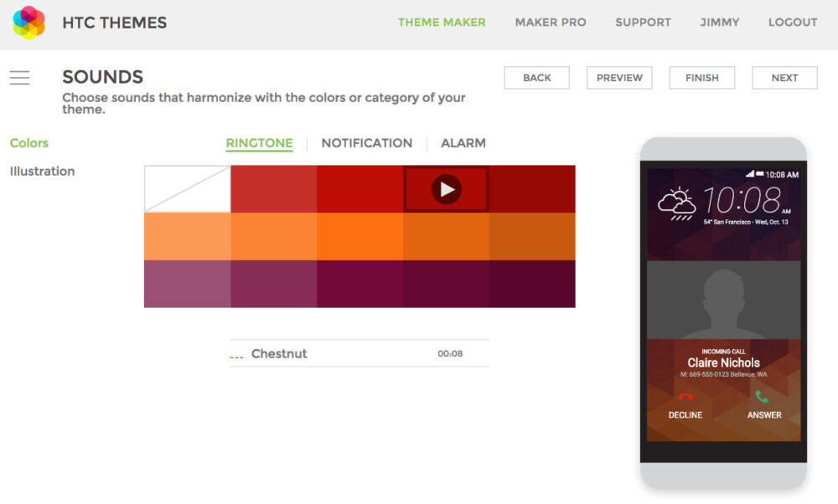This screenshot has width=838, height=504.
Task: Click the weather cloud icon on the preview
Action: (x=677, y=201)
